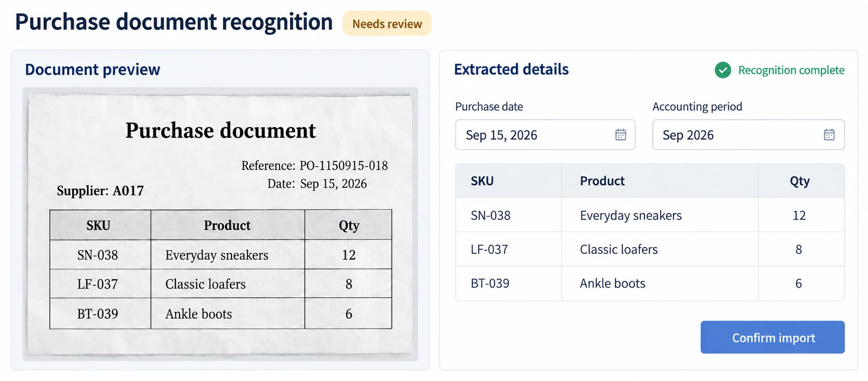Click quantity 6 in the document preview table
The height and width of the screenshot is (381, 868).
click(x=349, y=314)
